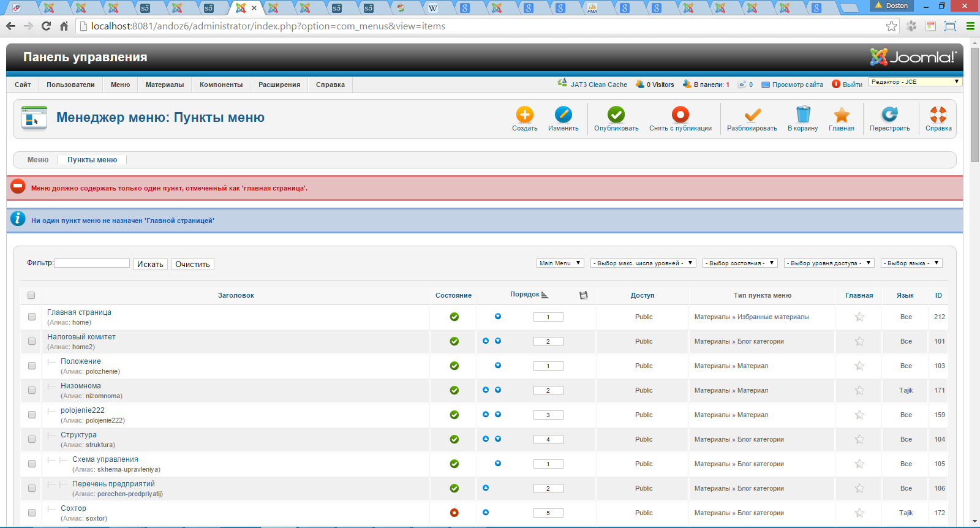Viewport: 980px width, 528px height.
Task: Toggle home star for Главная страница row
Action: click(859, 317)
